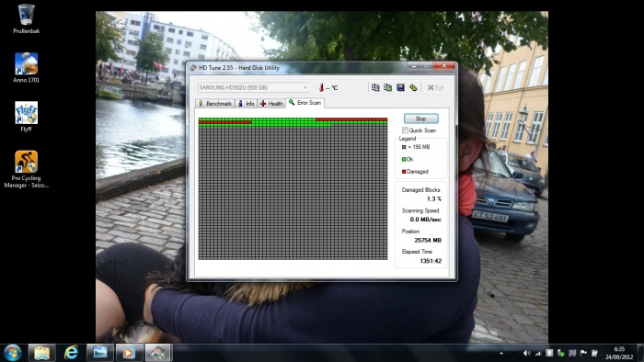Select the Pro Cycling Manager desktop icon
The image size is (644, 362).
26,169
